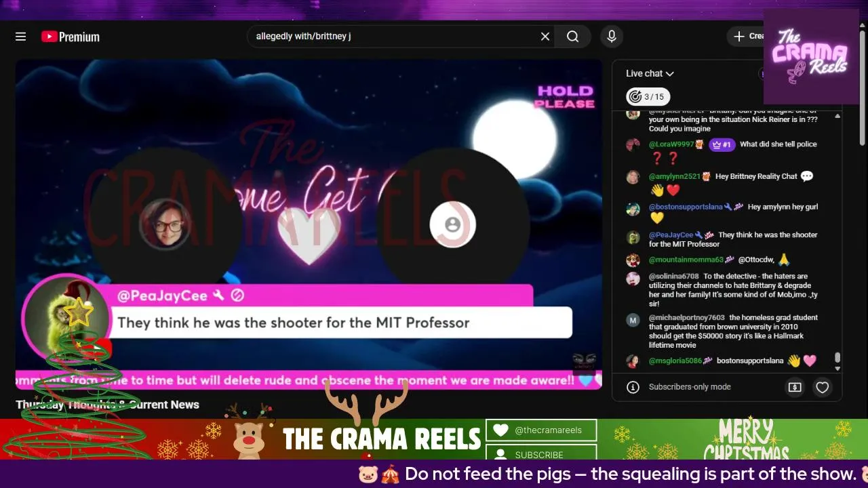Open Subscribers-only mode info icon
The width and height of the screenshot is (868, 488).
coord(633,387)
